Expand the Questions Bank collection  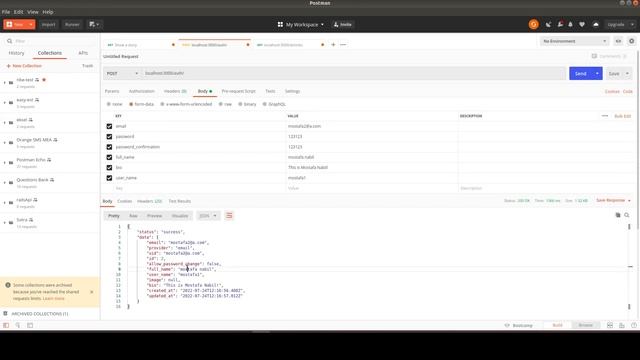tap(5, 183)
